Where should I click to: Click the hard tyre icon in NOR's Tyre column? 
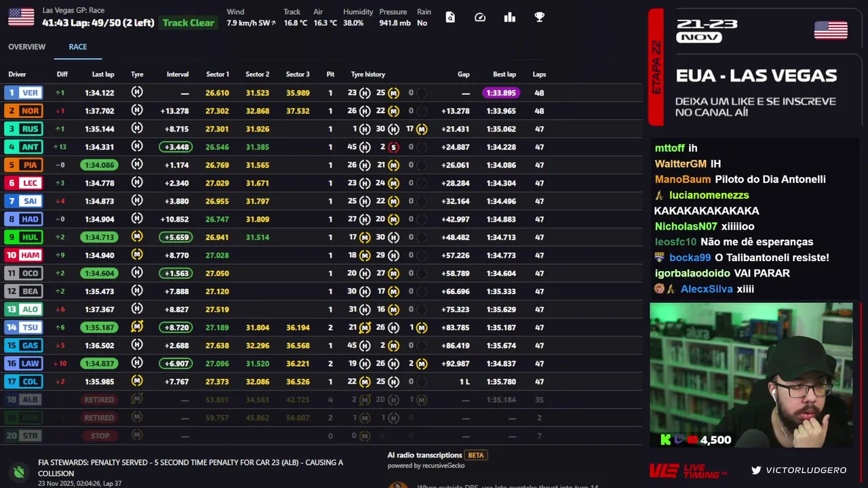click(137, 110)
